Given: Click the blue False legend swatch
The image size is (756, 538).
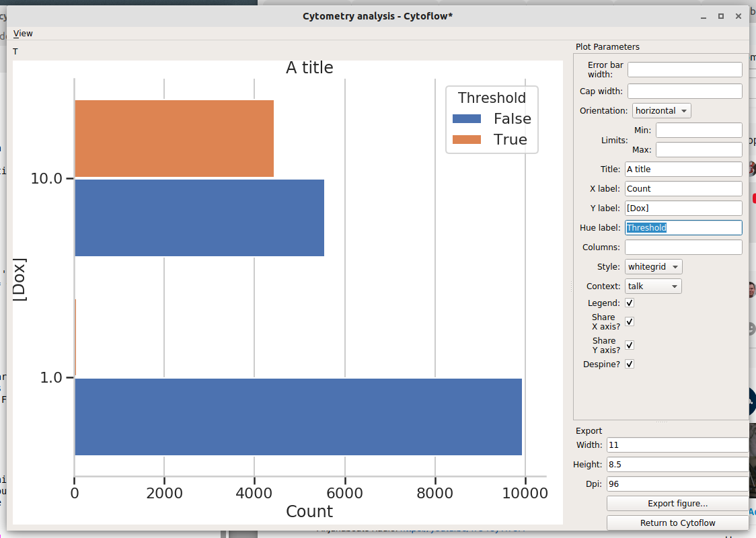Looking at the screenshot, I should 466,118.
